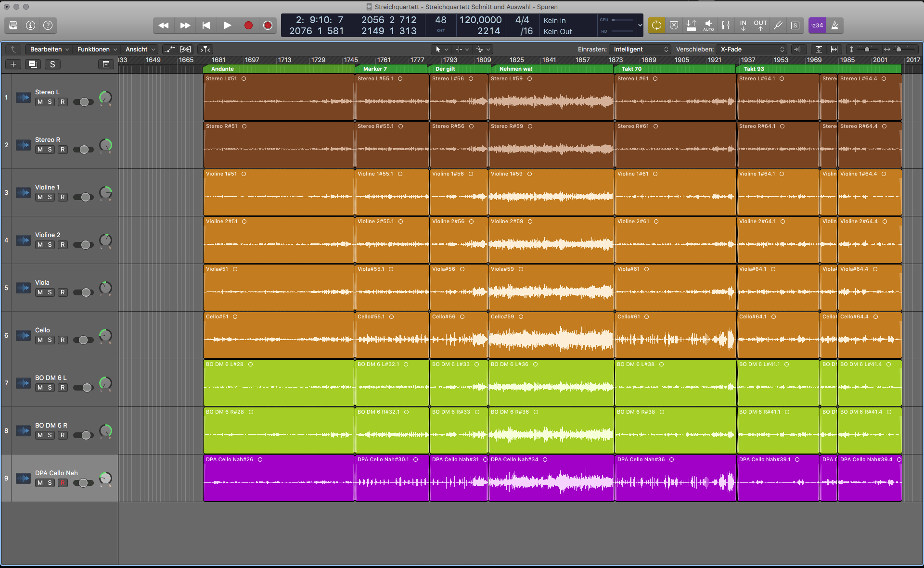Adjust the Stereo L volume slider
The image size is (924, 568).
(84, 102)
